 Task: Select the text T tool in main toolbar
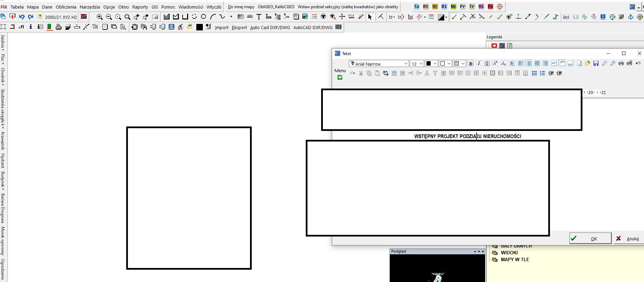pyautogui.click(x=259, y=16)
